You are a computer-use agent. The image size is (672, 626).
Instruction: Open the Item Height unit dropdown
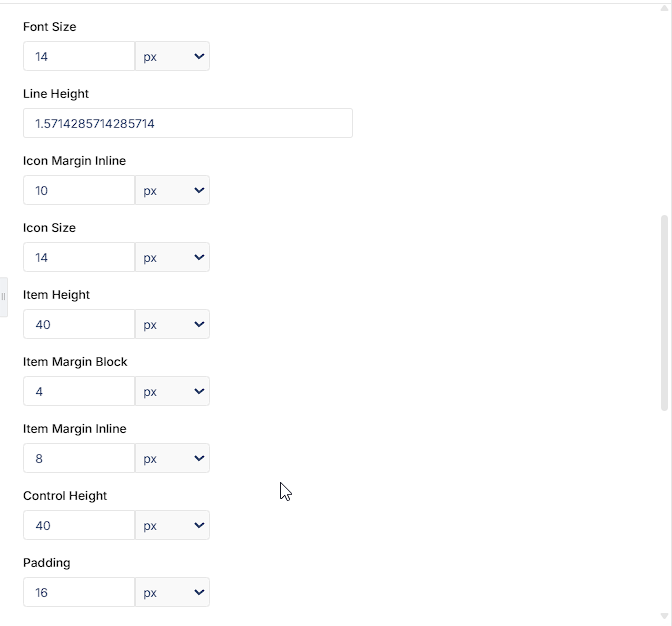click(172, 324)
